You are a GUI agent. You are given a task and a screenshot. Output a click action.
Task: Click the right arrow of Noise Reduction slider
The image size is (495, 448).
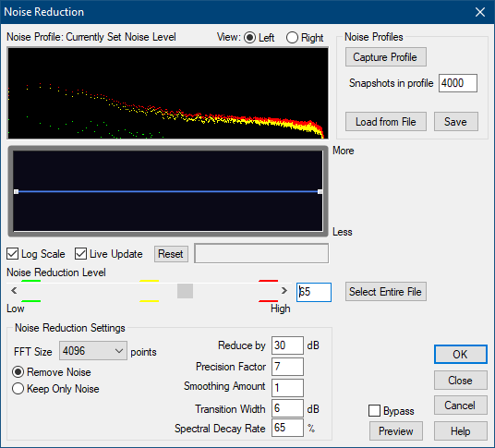(284, 290)
